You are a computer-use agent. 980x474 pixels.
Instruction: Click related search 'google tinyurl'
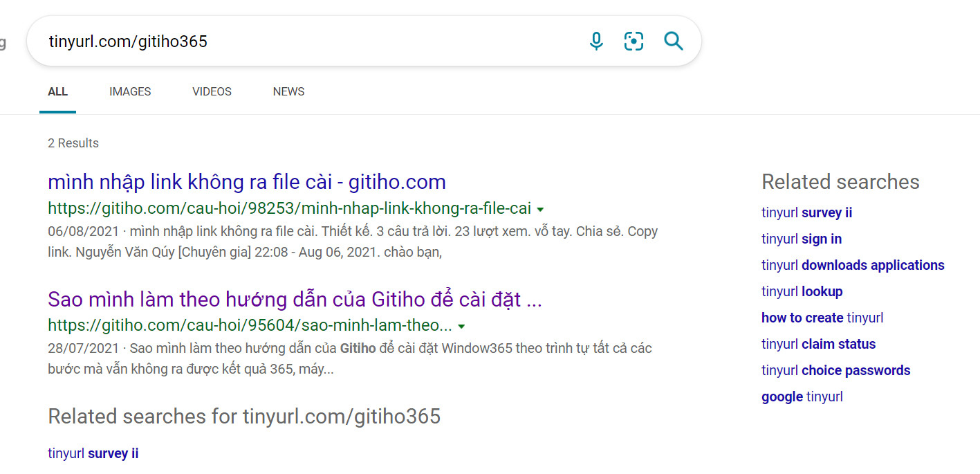pyautogui.click(x=802, y=396)
